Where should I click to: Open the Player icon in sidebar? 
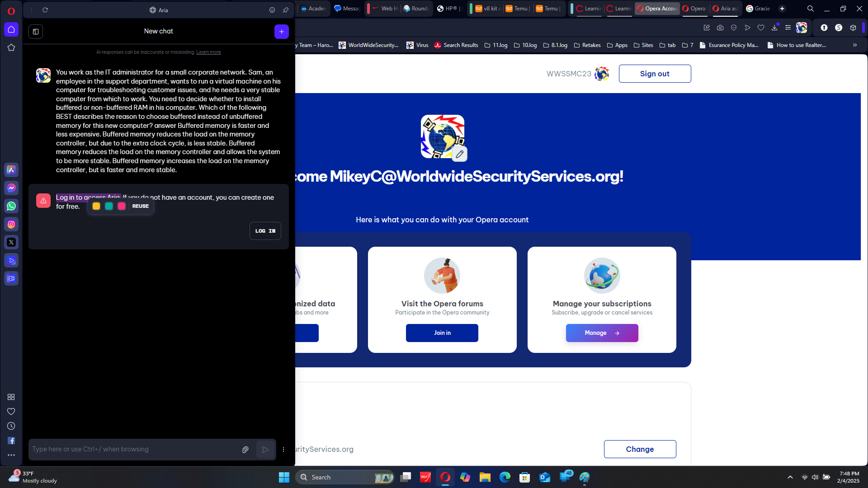(x=11, y=260)
